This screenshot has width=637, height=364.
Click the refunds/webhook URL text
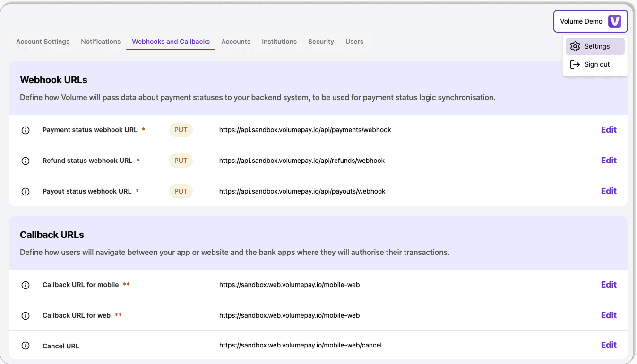point(302,161)
